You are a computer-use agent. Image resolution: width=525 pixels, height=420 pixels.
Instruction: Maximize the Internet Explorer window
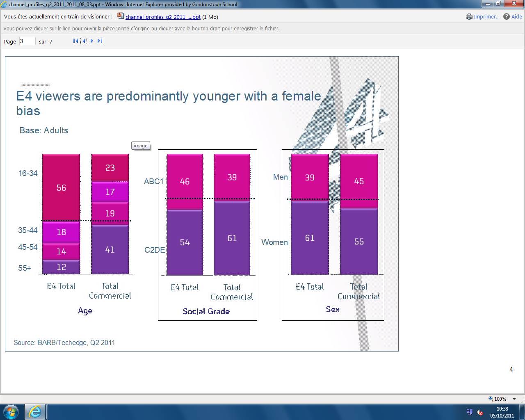click(x=498, y=4)
